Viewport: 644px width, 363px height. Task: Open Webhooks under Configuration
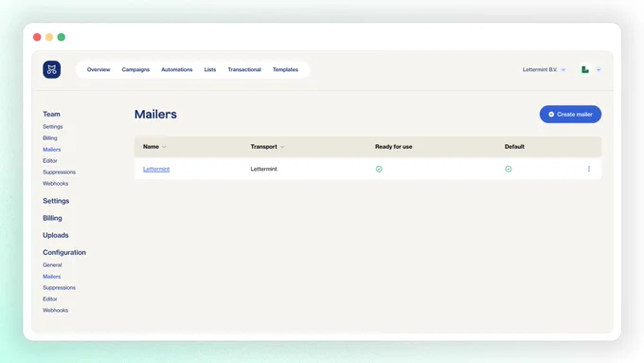[x=56, y=310]
